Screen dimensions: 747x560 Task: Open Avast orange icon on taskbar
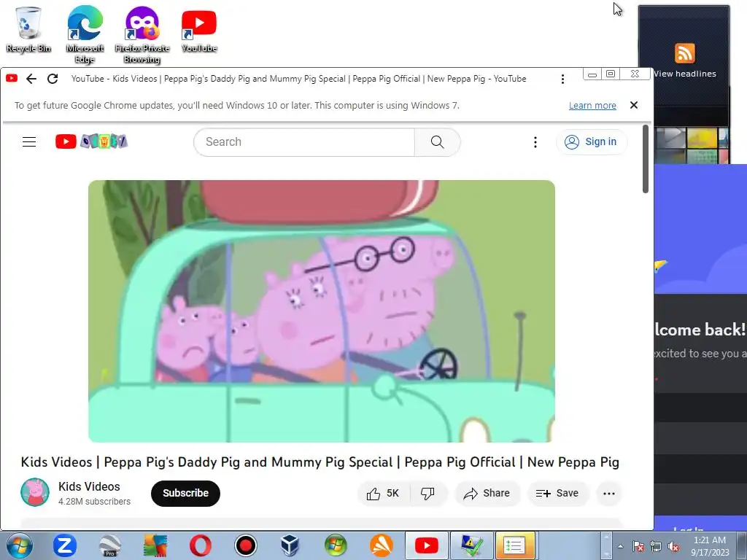click(x=382, y=545)
